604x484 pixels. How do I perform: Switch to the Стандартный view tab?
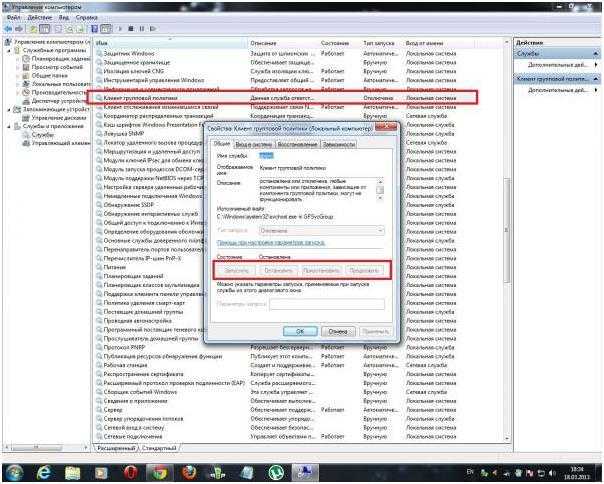point(159,448)
